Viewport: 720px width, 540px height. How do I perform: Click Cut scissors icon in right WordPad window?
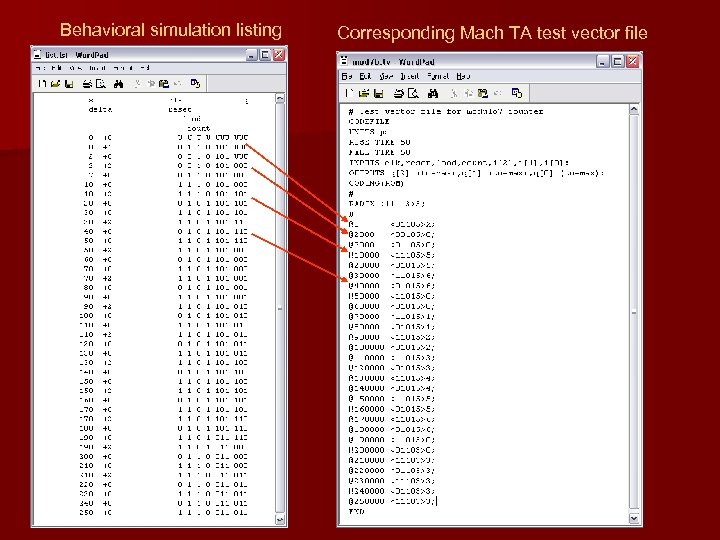(454, 94)
